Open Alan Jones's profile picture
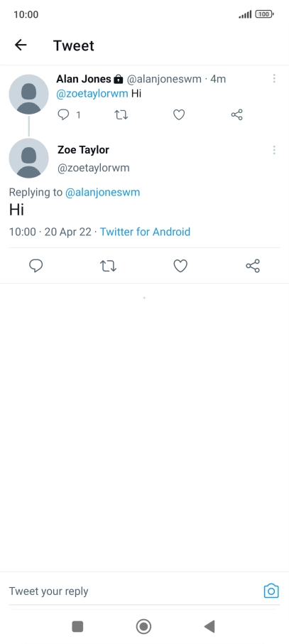Screen dimensions: 289x644 tap(28, 94)
